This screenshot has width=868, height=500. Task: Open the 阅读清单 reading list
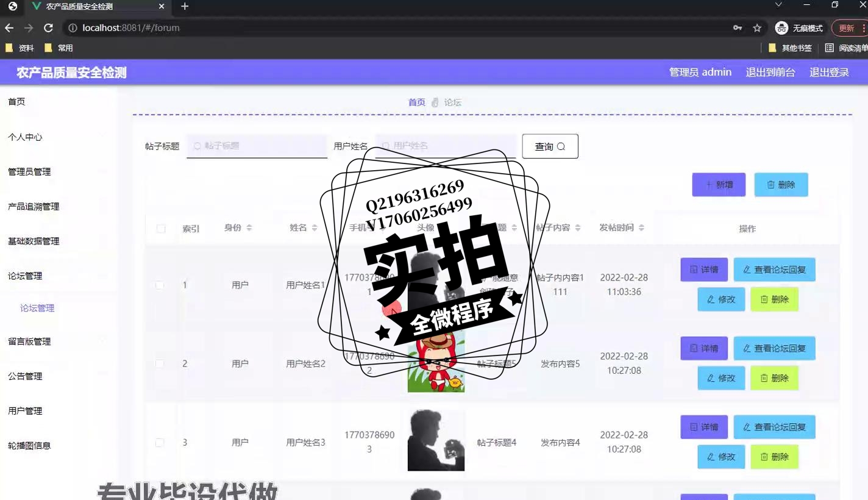click(847, 48)
